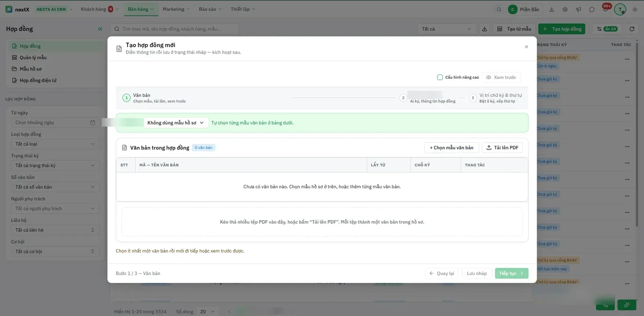This screenshot has height=316, width=644.
Task: Click the + Chọn mẫu văn bản button
Action: (x=452, y=148)
